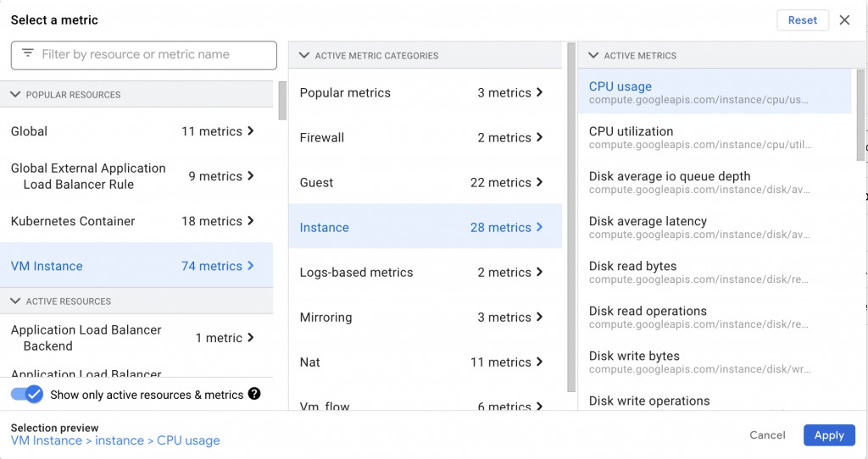
Task: Choose the CPU utilization metric
Action: (631, 131)
